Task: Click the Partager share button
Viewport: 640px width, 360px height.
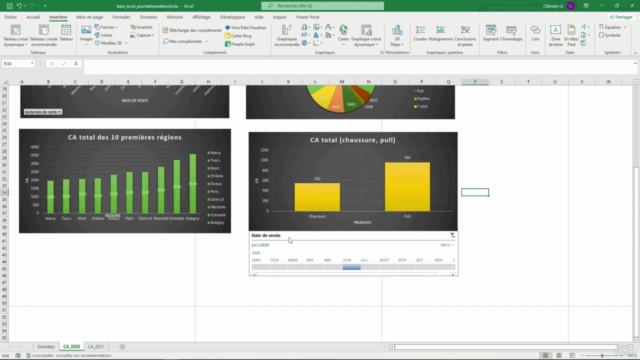Action: point(621,17)
